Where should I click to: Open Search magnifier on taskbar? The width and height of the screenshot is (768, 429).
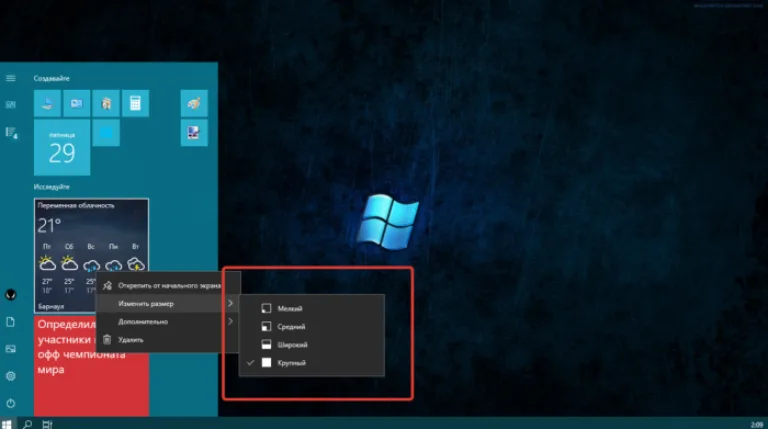coord(27,424)
